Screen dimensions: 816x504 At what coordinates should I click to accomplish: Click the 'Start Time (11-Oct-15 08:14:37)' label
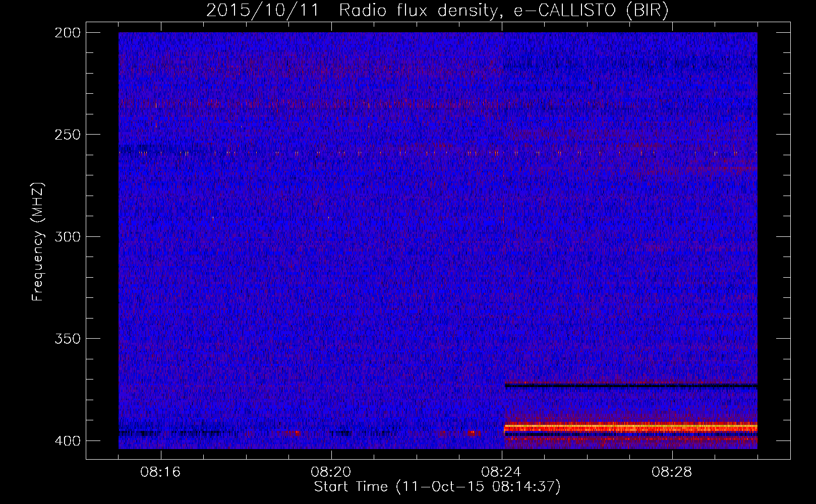(437, 487)
